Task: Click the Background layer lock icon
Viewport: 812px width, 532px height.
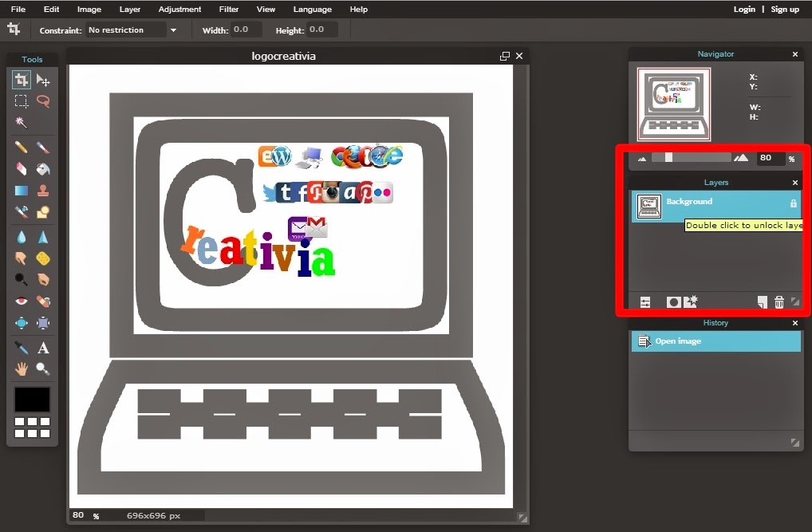Action: 794,203
